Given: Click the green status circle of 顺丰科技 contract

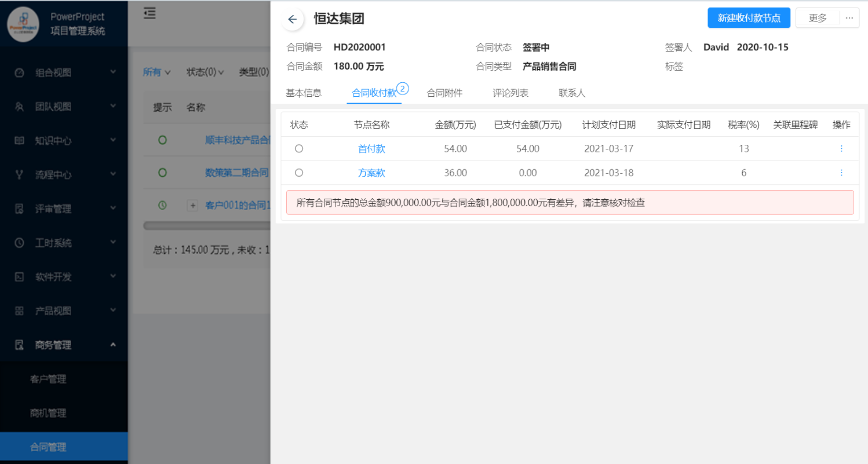Looking at the screenshot, I should [162, 140].
